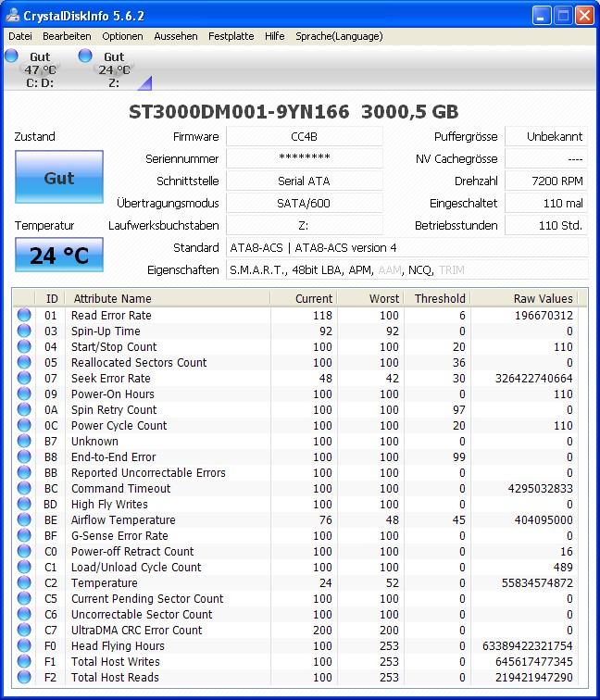Click the status orb for Start/Stop Count
Viewport: 600px width, 700px height.
pyautogui.click(x=24, y=346)
